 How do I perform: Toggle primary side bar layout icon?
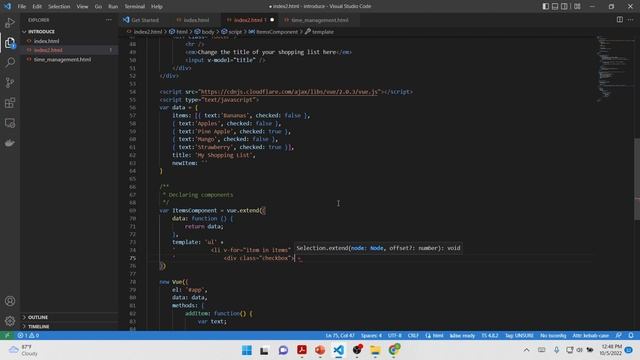point(546,6)
